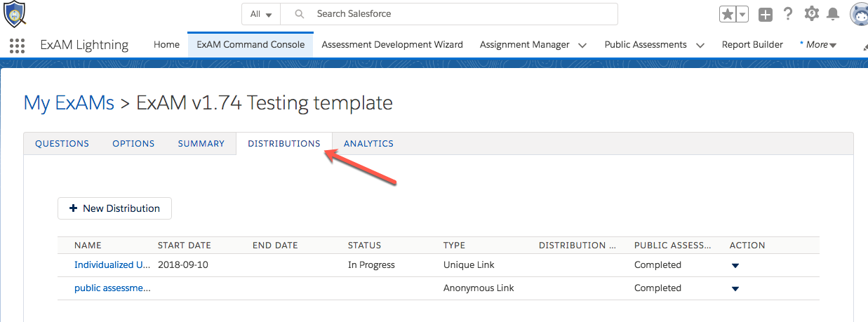Viewport: 868px width, 322px height.
Task: Open the Help question mark icon
Action: click(x=788, y=14)
